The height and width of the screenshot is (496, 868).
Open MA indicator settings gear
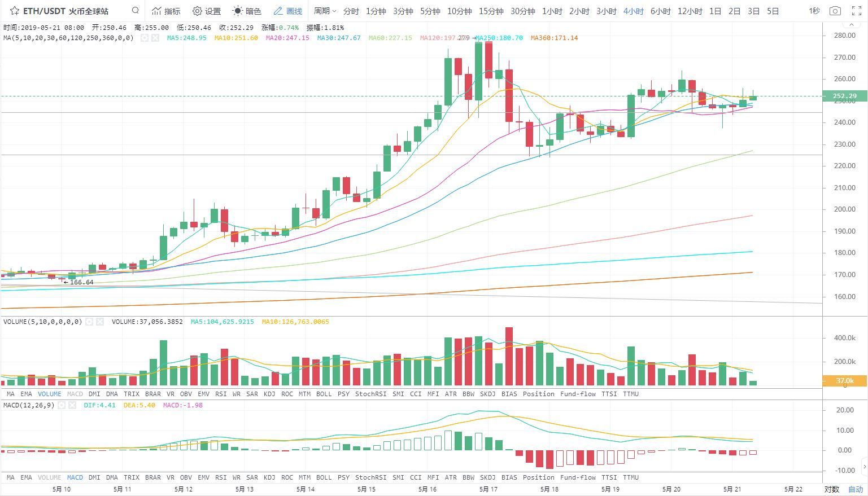[x=145, y=38]
